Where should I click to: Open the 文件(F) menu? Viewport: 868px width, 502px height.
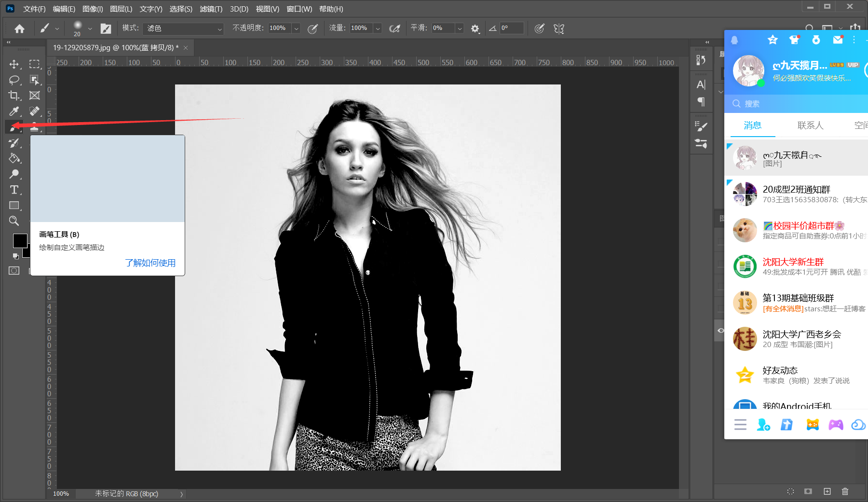pos(34,9)
